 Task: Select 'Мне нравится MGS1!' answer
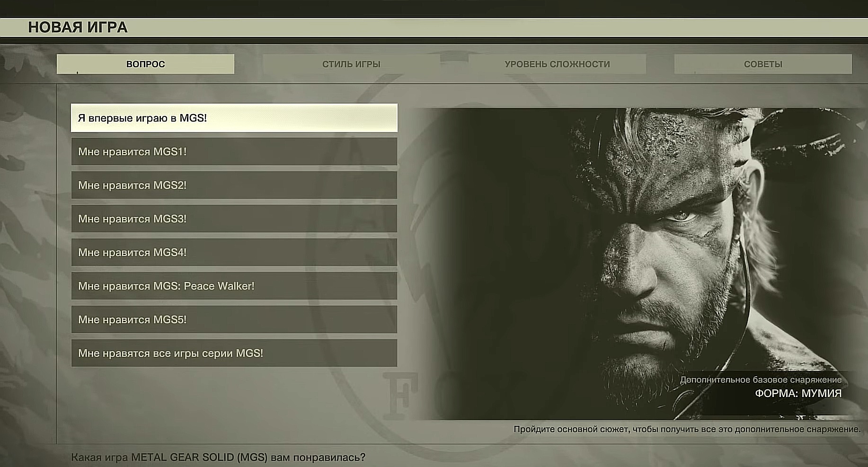pos(234,151)
